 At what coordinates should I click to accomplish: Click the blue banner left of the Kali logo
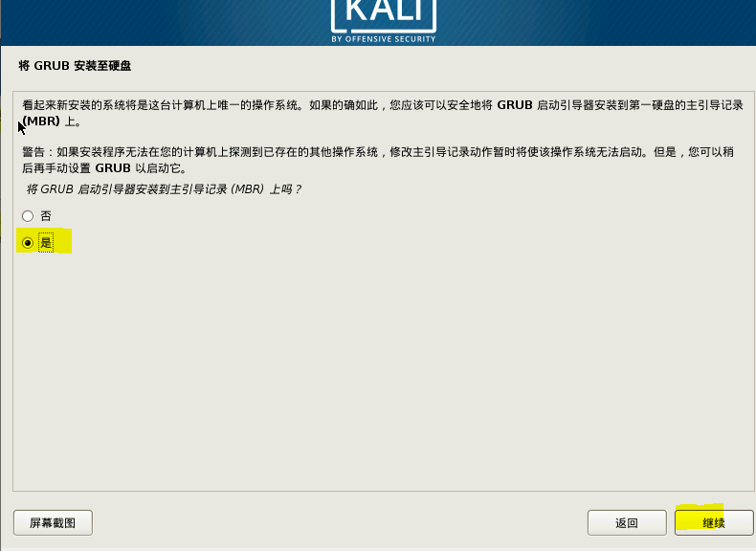pyautogui.click(x=164, y=23)
